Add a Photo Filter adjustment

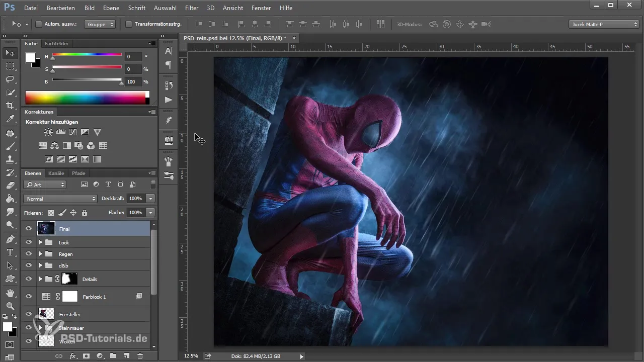click(x=79, y=146)
